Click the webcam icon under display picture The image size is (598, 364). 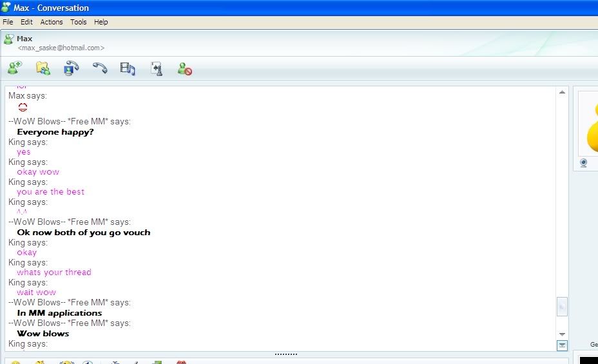tap(584, 163)
